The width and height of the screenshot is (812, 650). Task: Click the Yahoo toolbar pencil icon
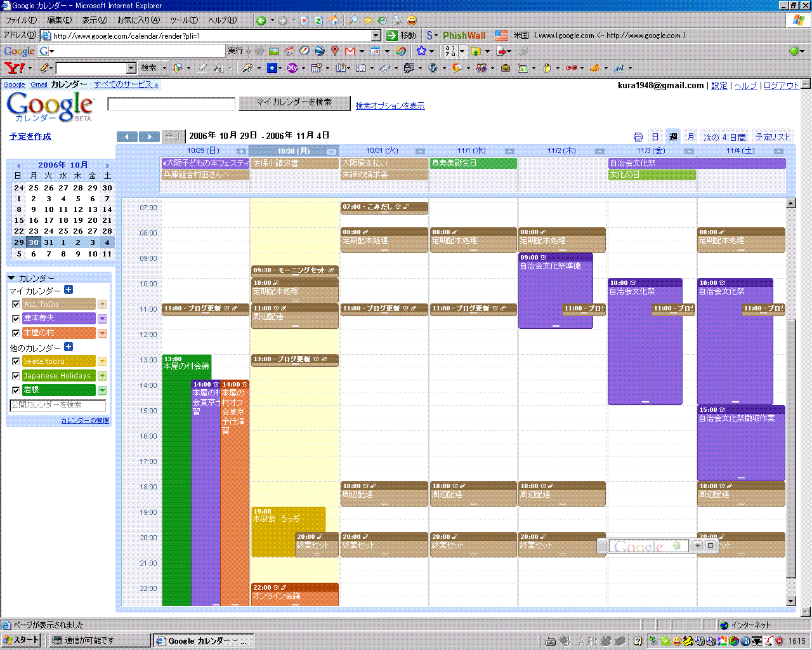click(44, 67)
